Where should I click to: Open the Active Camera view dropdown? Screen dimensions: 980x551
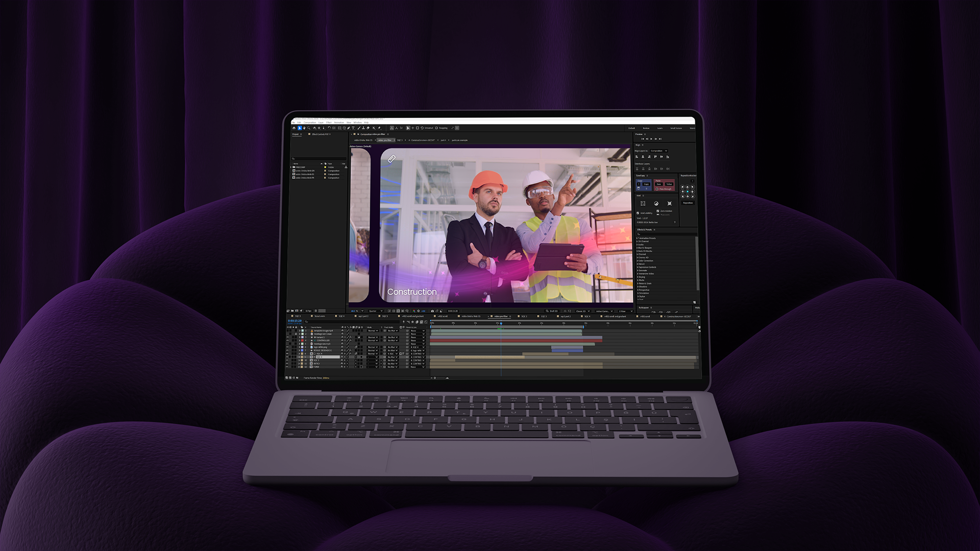tap(604, 311)
